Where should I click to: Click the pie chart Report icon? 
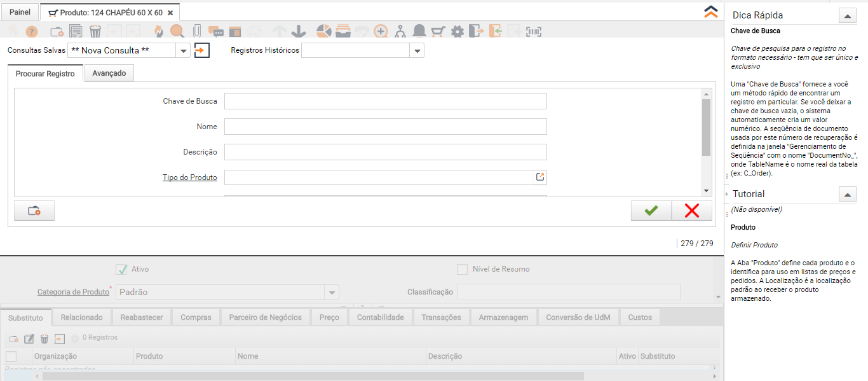click(x=324, y=31)
